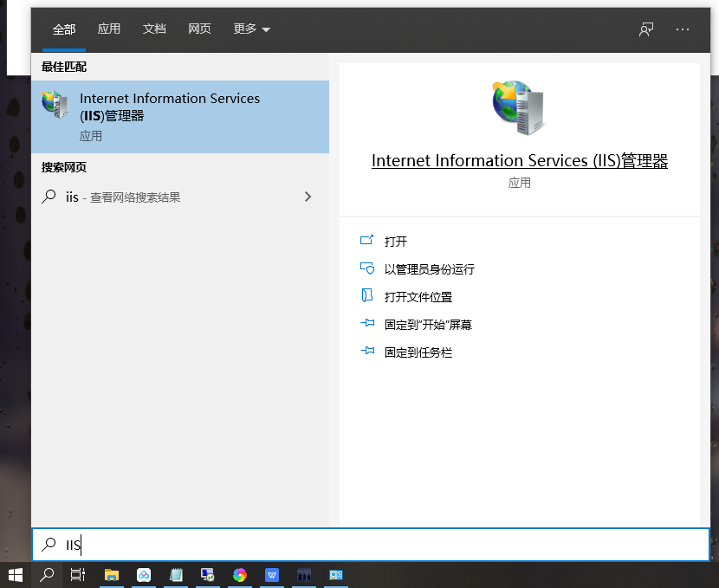
Task: Click the taskbar search magnifier icon
Action: (x=47, y=575)
